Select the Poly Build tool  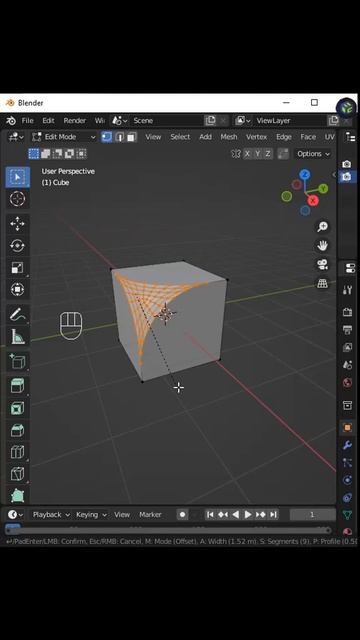click(x=17, y=496)
